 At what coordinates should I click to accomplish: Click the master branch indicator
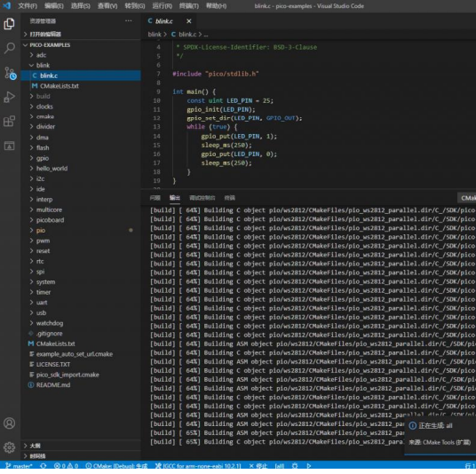pyautogui.click(x=19, y=465)
